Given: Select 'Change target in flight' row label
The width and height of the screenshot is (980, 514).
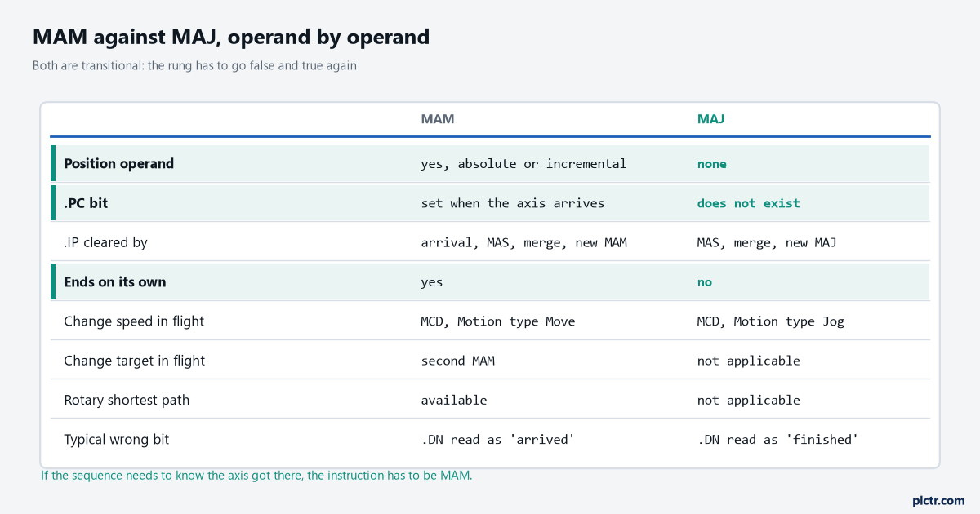Looking at the screenshot, I should [135, 361].
